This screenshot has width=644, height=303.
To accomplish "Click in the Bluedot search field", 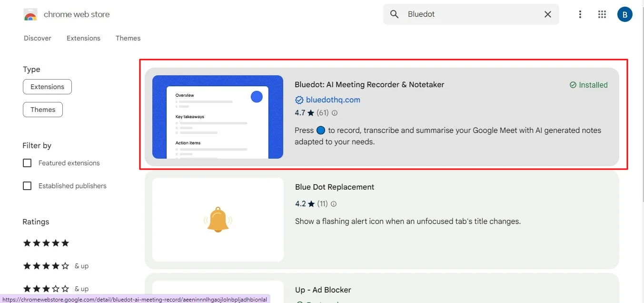I will [x=471, y=14].
